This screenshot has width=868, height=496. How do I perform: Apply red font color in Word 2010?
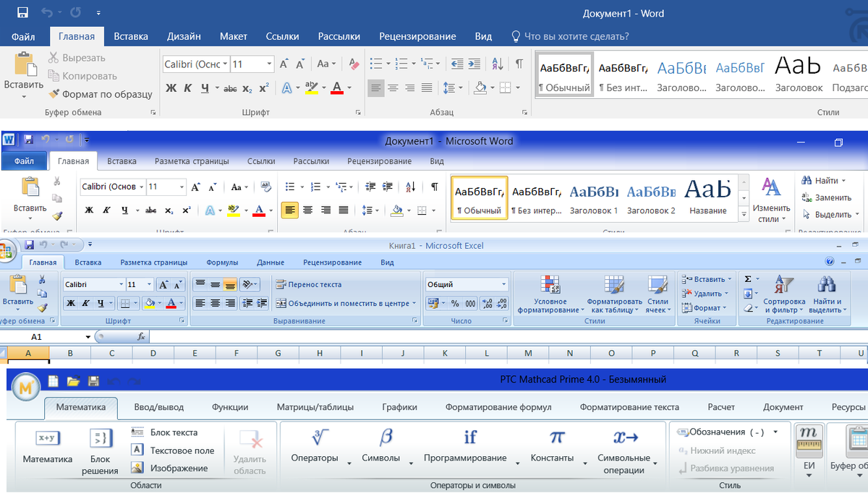[259, 210]
